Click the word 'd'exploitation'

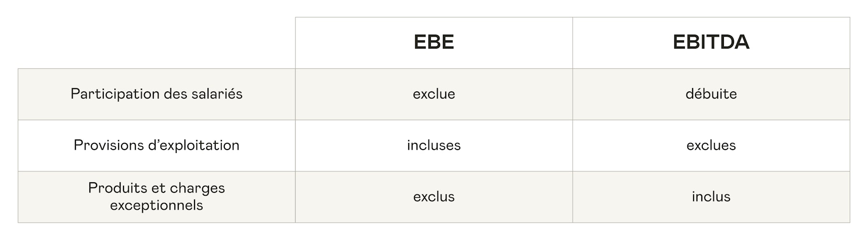click(x=187, y=146)
